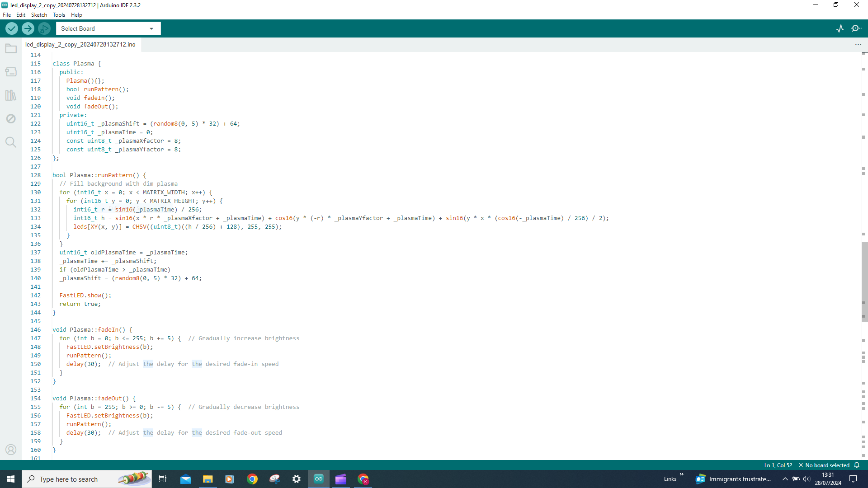The image size is (868, 488).
Task: Open the tab bar three-dots menu
Action: tap(858, 44)
